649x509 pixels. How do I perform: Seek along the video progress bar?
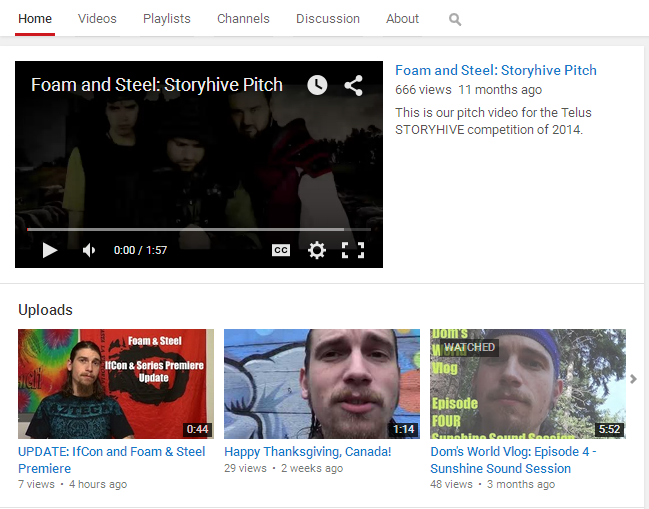(199, 229)
